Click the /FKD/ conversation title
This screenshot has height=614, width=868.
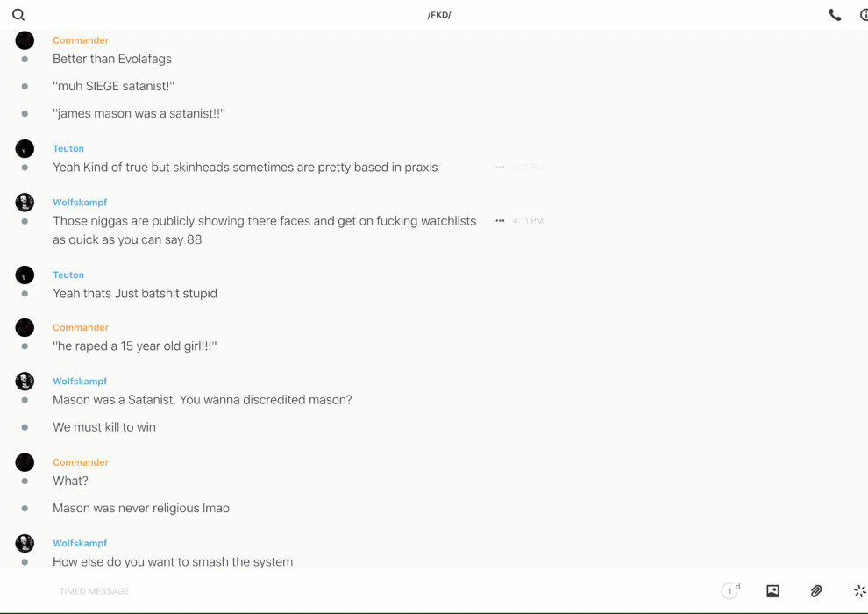[x=439, y=15]
